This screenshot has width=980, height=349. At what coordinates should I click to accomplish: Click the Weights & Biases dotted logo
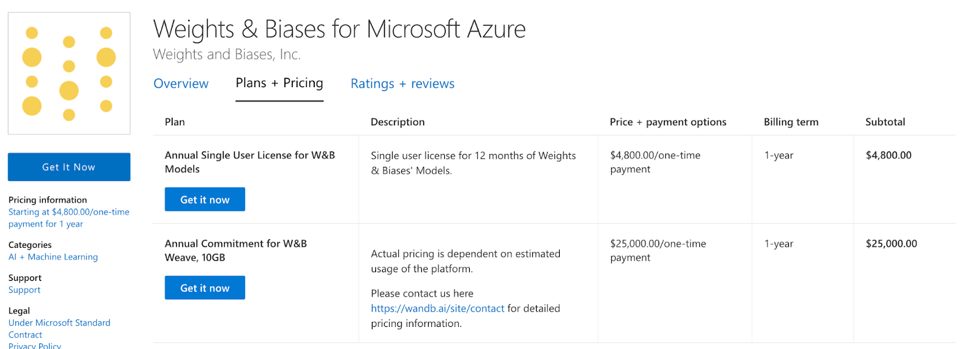(69, 73)
